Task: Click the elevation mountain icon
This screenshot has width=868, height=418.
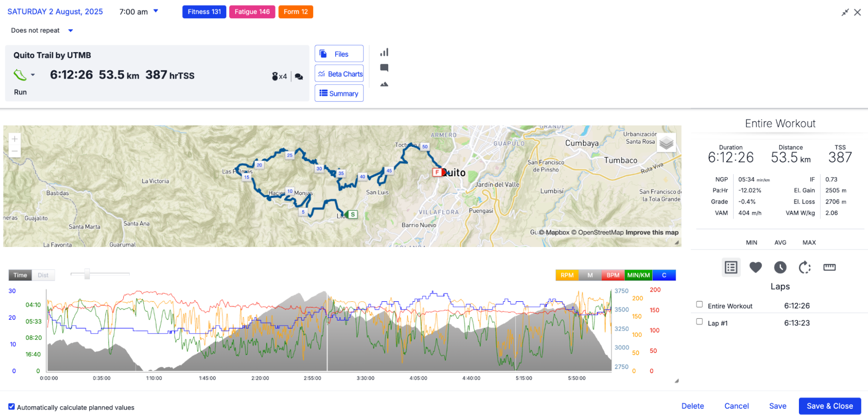Action: point(384,84)
